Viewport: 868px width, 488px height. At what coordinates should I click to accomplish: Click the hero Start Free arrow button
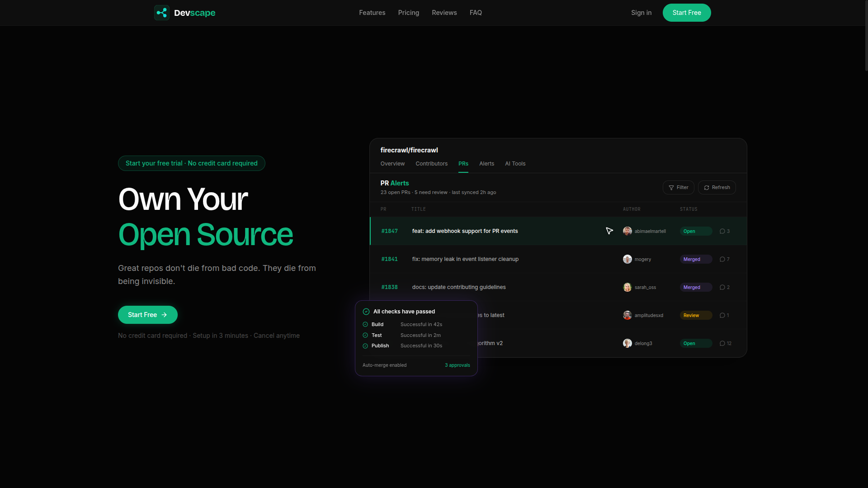pos(148,315)
